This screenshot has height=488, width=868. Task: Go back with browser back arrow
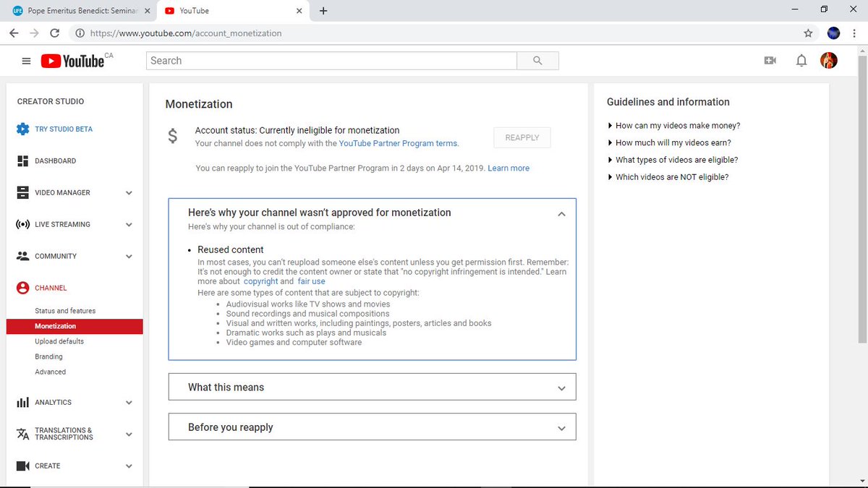coord(14,33)
